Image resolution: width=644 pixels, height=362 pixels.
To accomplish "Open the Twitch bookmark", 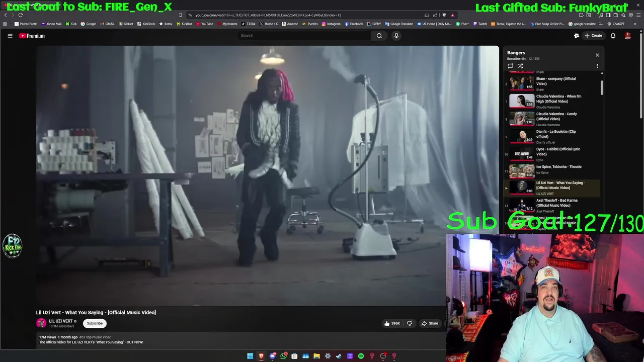I will click(480, 24).
